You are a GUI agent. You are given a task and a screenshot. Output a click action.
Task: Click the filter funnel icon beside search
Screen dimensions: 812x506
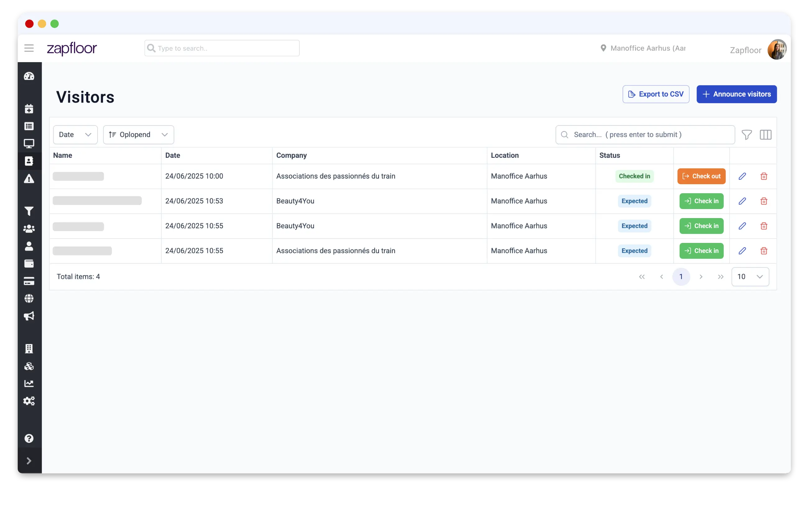click(x=747, y=135)
